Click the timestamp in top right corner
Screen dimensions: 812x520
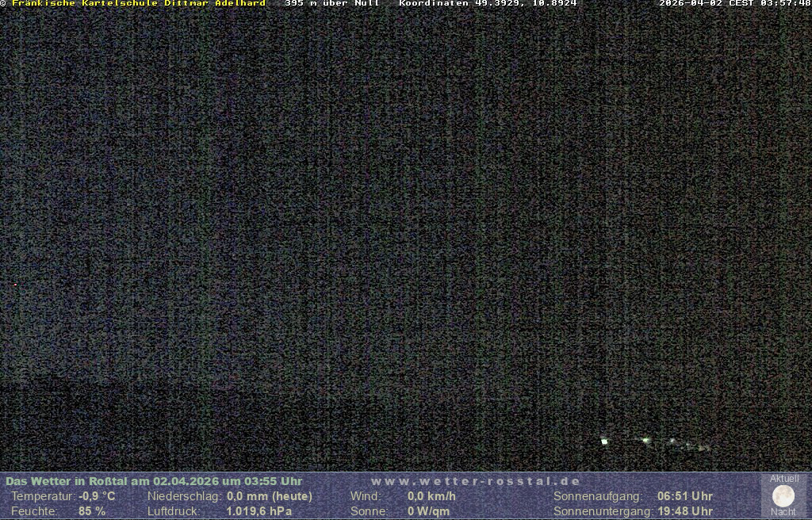tap(734, 4)
